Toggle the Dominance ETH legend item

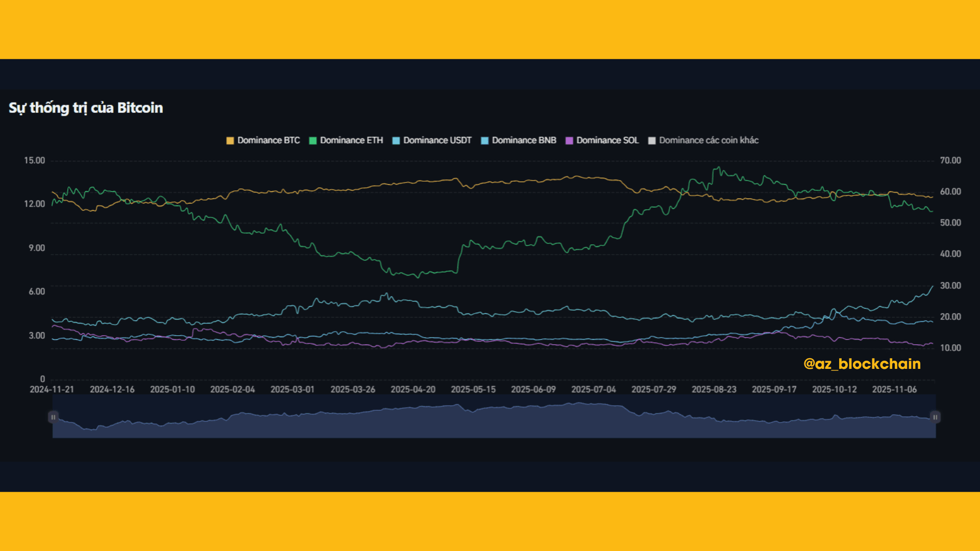[x=351, y=140]
